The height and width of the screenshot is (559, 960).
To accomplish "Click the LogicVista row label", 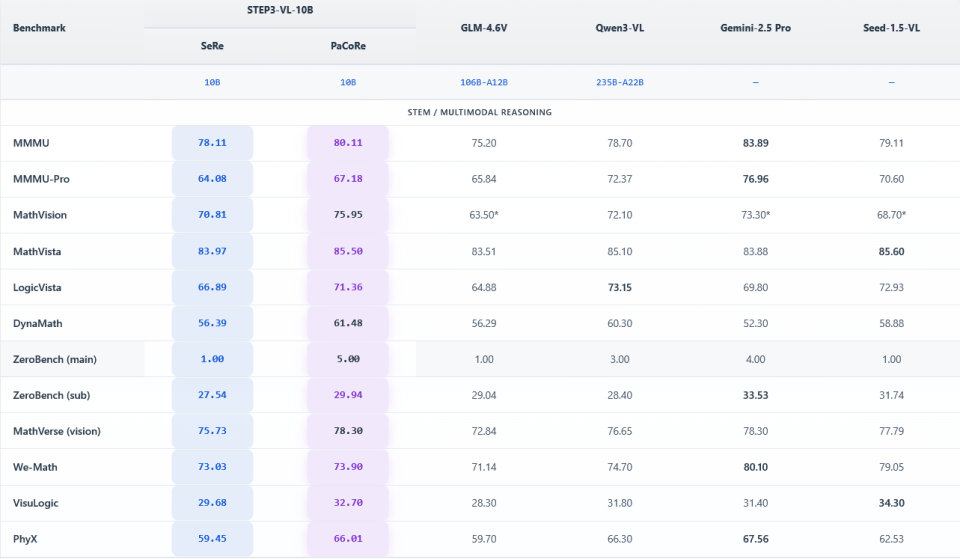I will point(37,287).
